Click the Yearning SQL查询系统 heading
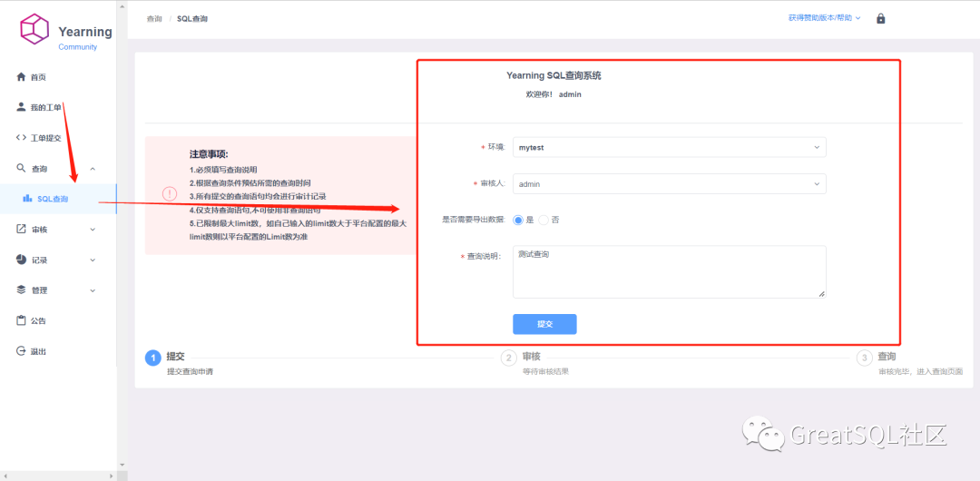Viewport: 980px width, 481px height. click(554, 75)
